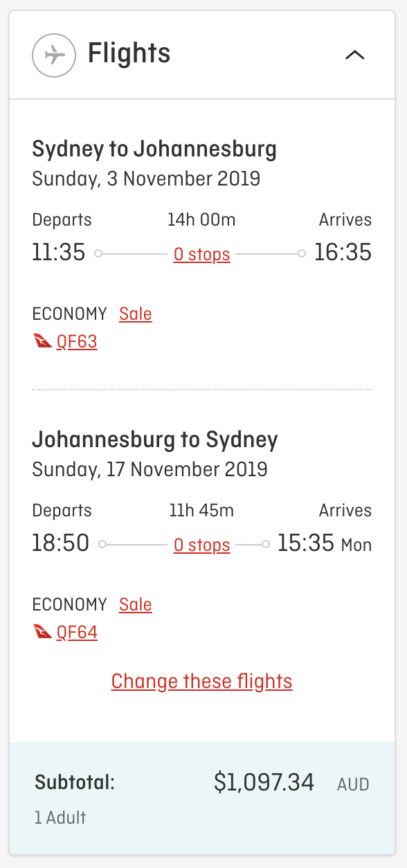Screen dimensions: 407x868
Task: Click the Qantas logo next to QF64
Action: (x=43, y=633)
